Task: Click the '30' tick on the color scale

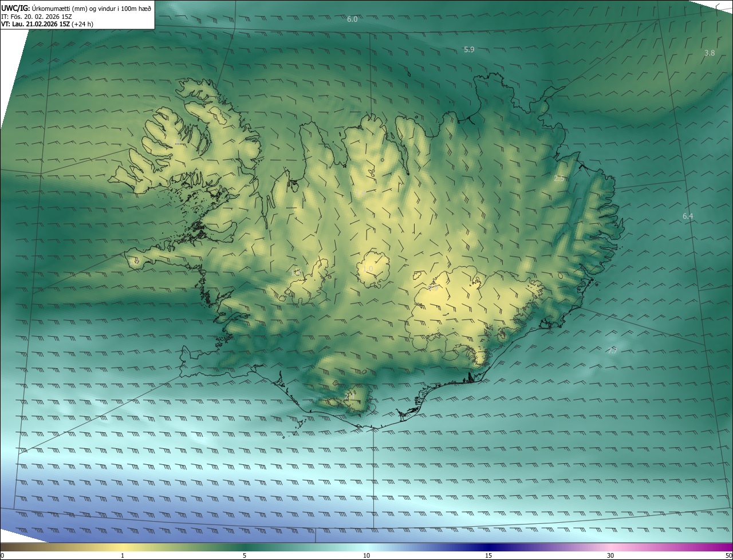Action: pos(610,555)
